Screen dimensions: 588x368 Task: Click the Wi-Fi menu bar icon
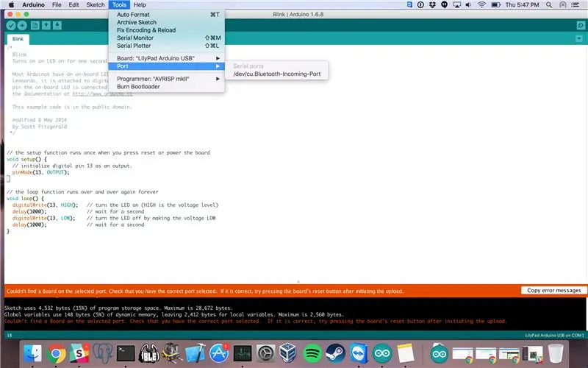point(482,5)
